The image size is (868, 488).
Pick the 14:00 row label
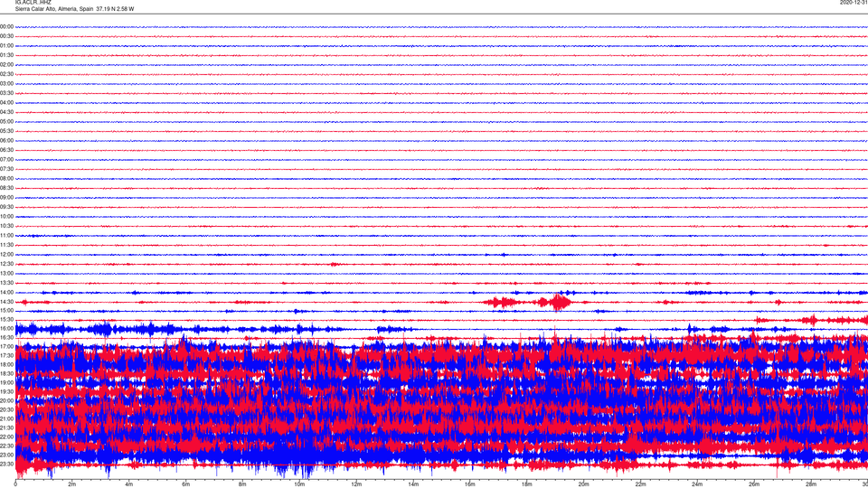coord(6,292)
